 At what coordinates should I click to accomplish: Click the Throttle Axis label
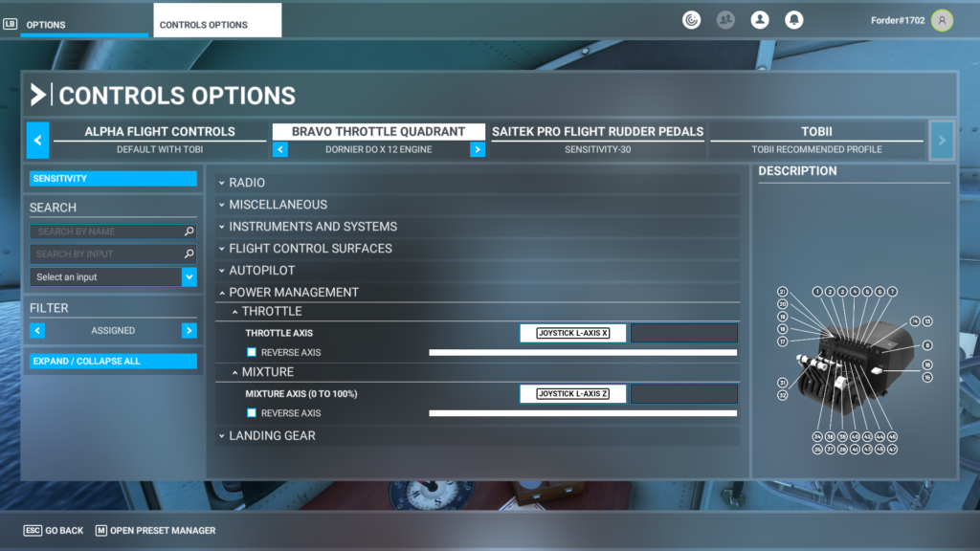(x=278, y=333)
